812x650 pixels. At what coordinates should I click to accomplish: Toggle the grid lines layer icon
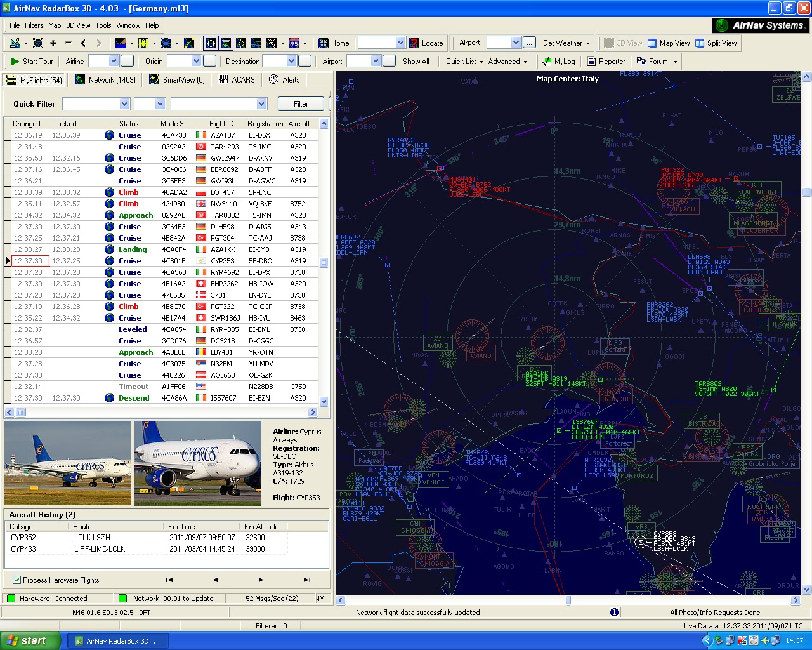click(256, 43)
